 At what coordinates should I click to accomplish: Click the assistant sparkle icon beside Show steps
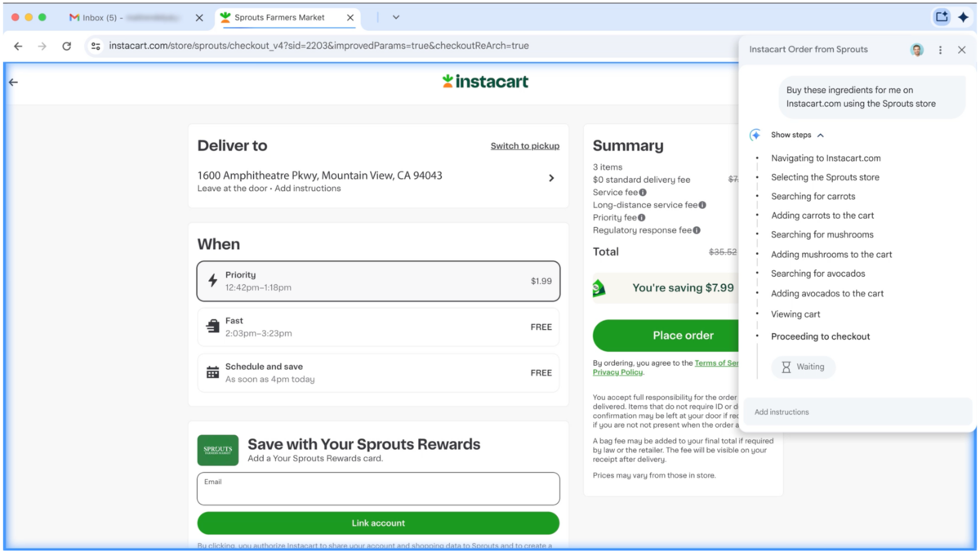click(x=755, y=136)
